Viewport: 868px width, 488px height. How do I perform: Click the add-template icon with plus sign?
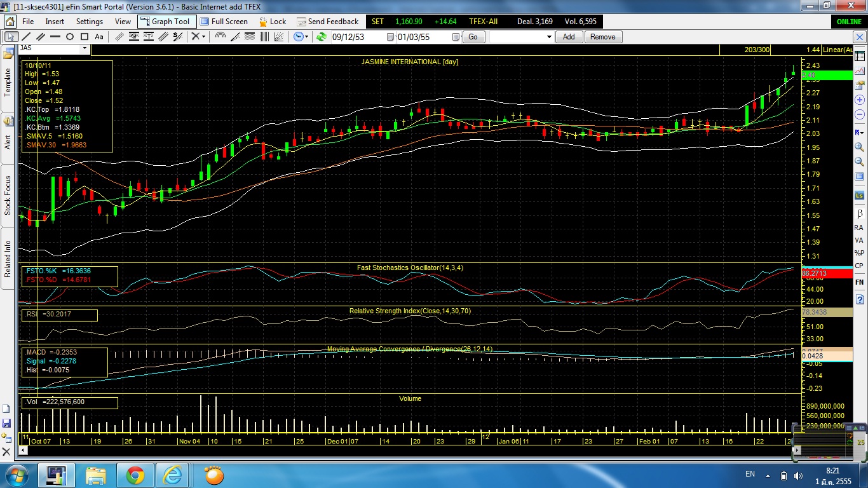tap(6, 438)
